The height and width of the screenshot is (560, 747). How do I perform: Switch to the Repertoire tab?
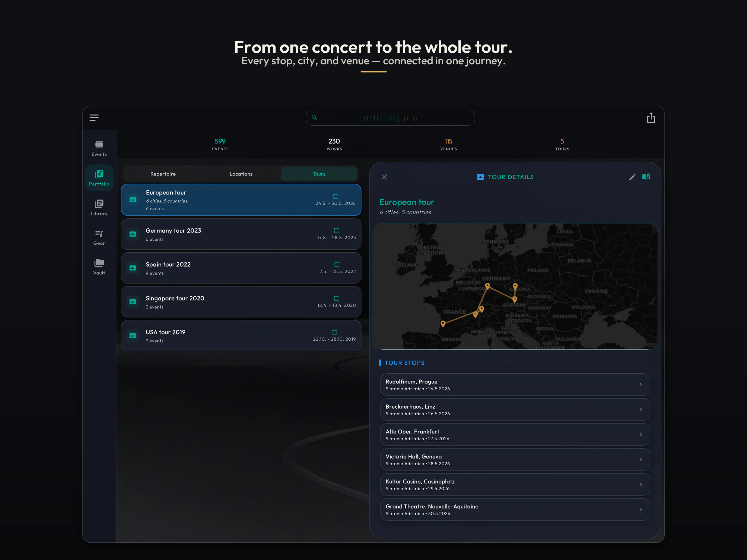click(163, 174)
